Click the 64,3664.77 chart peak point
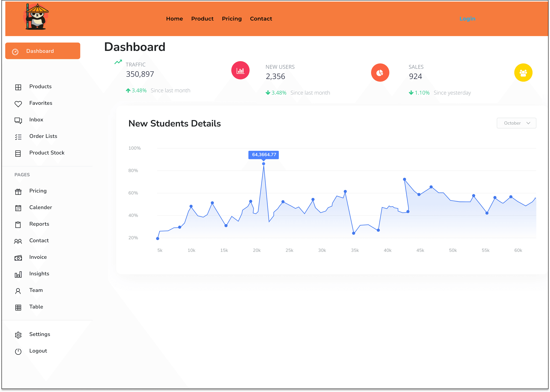This screenshot has width=550, height=392. [264, 164]
